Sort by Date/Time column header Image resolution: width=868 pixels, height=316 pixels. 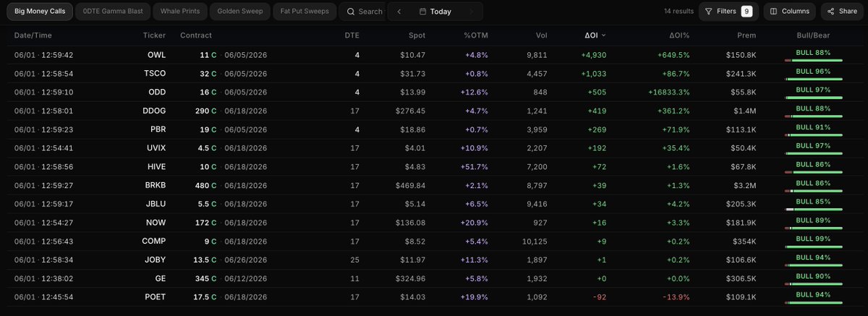click(33, 35)
